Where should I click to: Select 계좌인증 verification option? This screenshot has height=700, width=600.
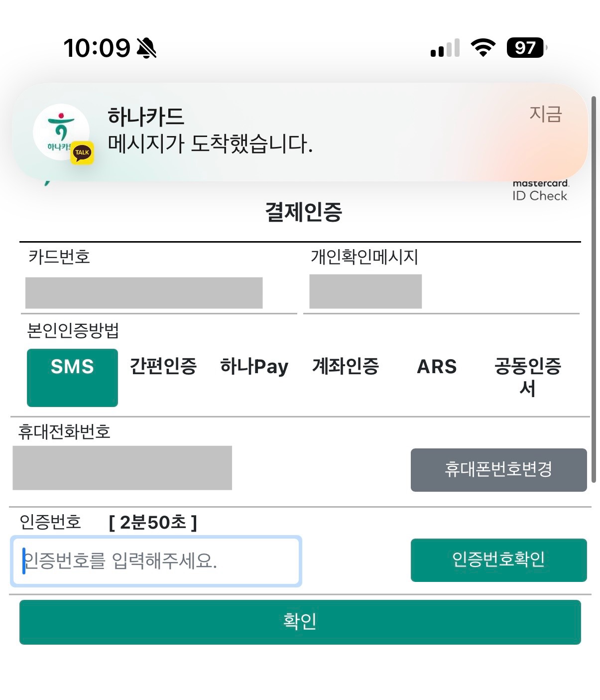(346, 367)
